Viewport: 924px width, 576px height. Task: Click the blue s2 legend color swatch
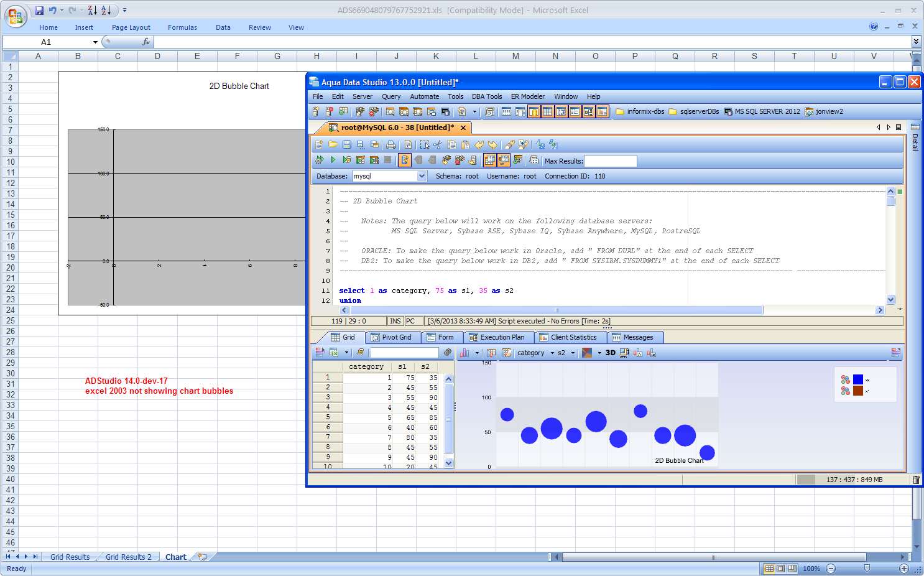pyautogui.click(x=858, y=379)
